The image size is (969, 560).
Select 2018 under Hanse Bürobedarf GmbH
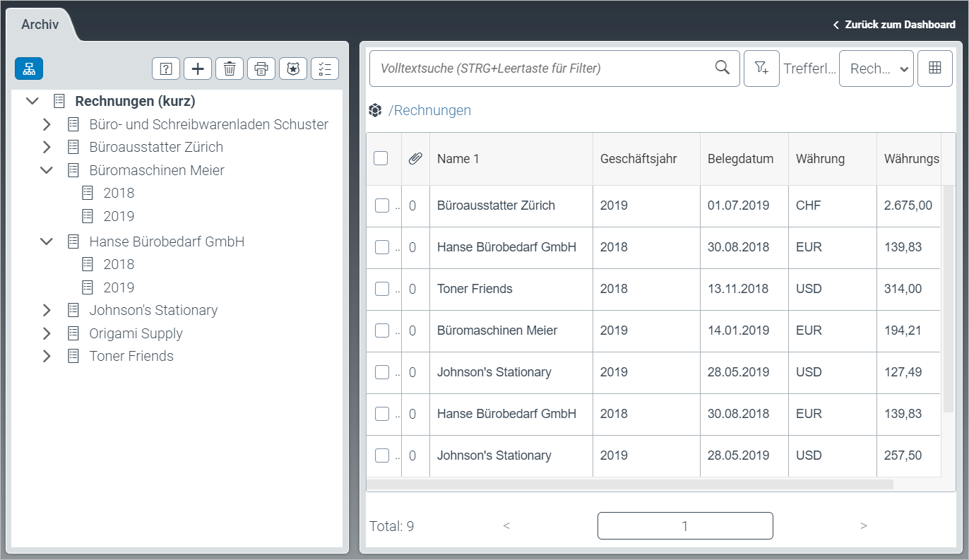119,264
